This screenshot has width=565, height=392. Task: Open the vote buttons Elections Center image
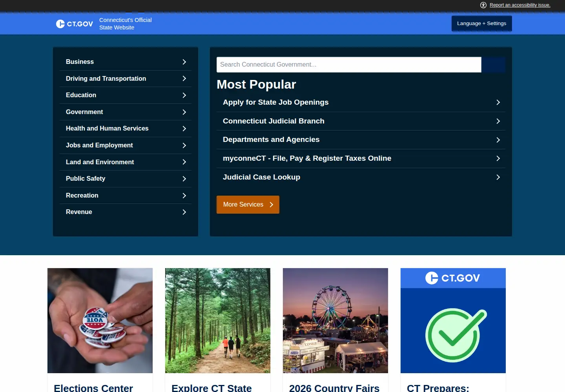click(100, 321)
